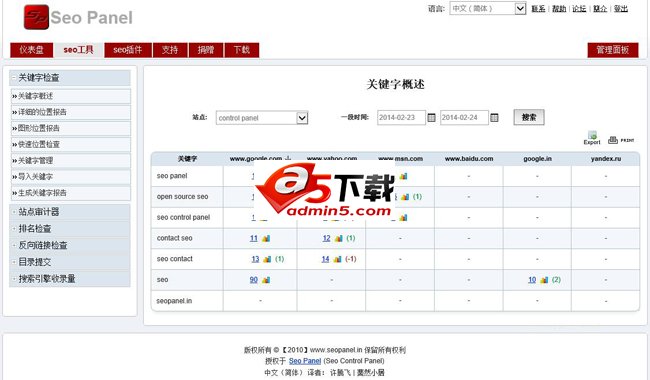Click the google.in column header

coord(537,159)
